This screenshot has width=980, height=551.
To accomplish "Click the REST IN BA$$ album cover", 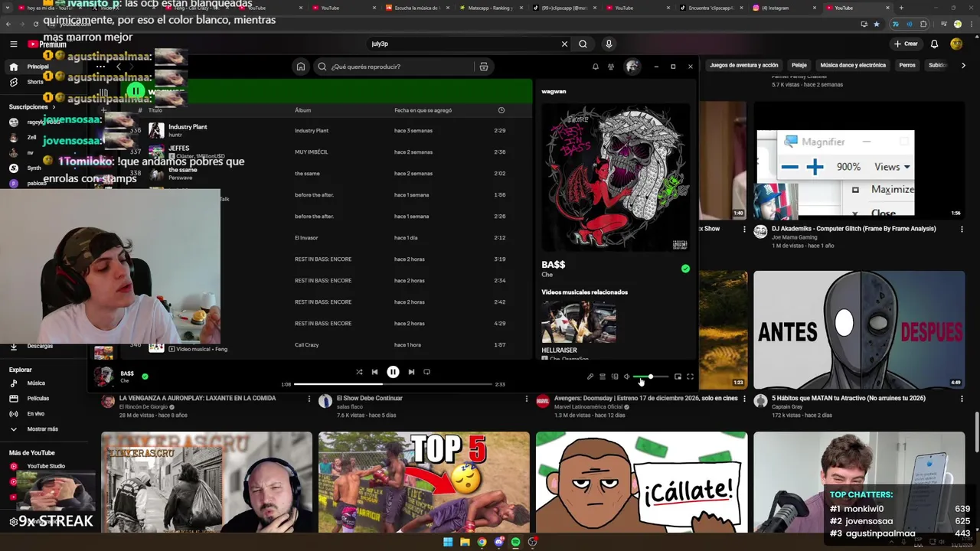I will pyautogui.click(x=616, y=178).
